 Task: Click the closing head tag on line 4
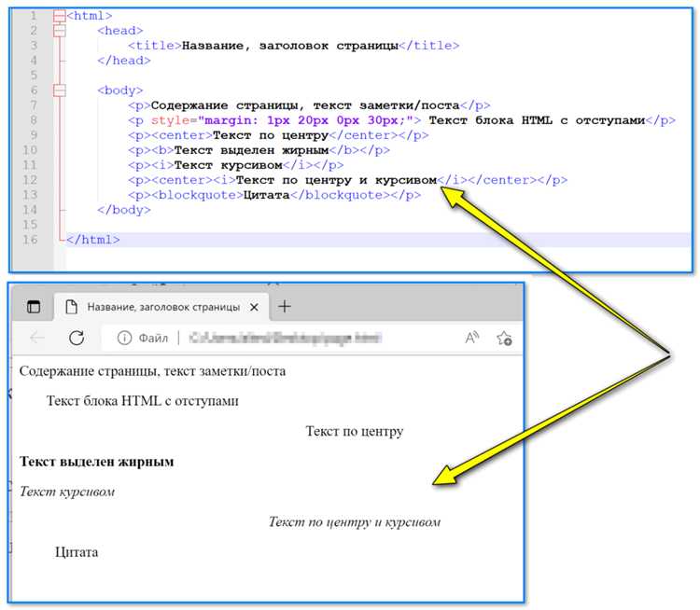[123, 61]
